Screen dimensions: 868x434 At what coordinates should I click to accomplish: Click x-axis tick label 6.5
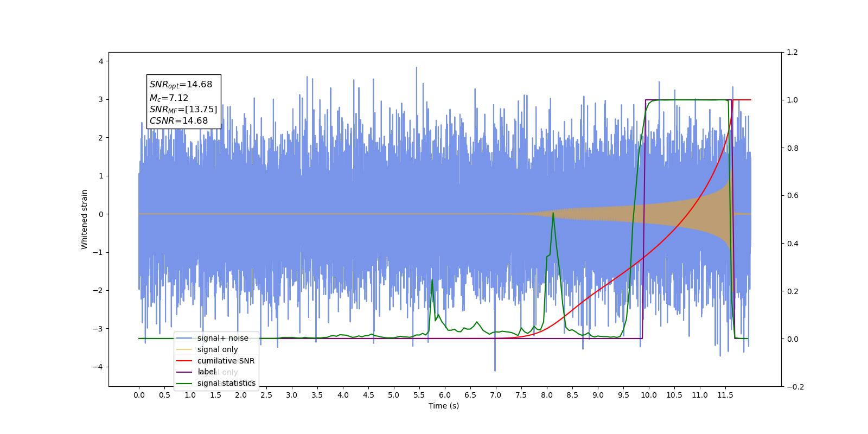tap(470, 395)
